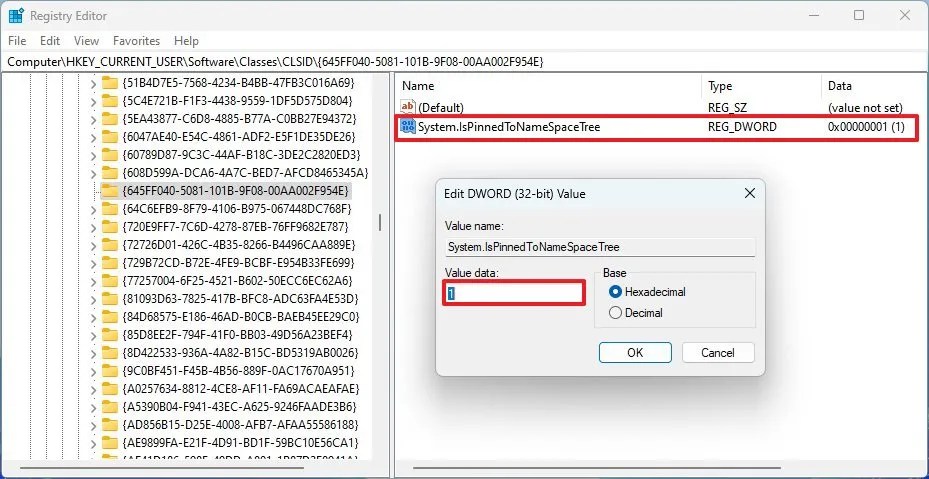Select the Decimal base radio button
Image resolution: width=929 pixels, height=479 pixels.
click(616, 312)
